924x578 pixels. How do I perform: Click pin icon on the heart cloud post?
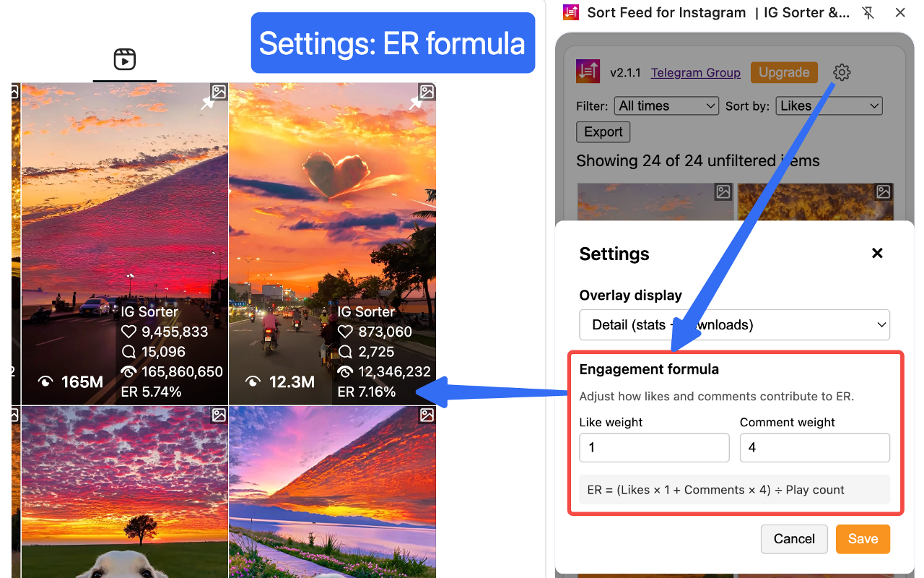416,104
